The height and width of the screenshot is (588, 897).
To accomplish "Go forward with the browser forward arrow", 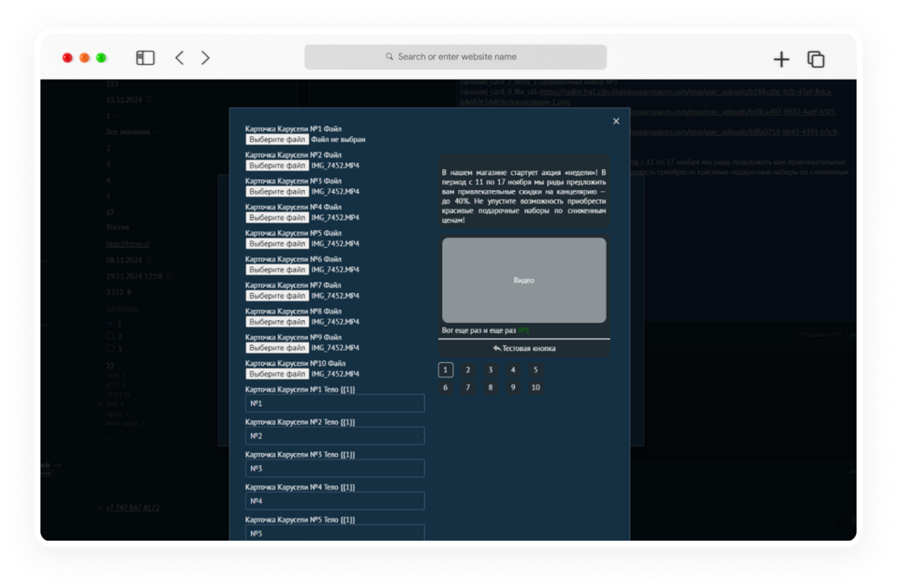I will pos(206,58).
